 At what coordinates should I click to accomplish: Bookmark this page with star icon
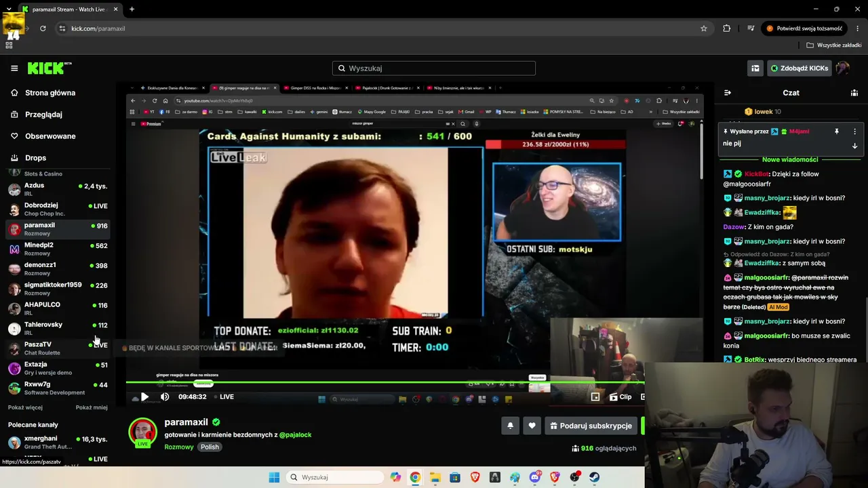pos(704,28)
